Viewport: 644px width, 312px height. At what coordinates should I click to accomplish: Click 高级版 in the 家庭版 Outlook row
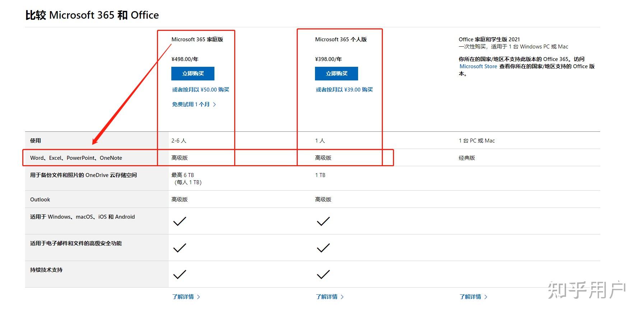(180, 200)
